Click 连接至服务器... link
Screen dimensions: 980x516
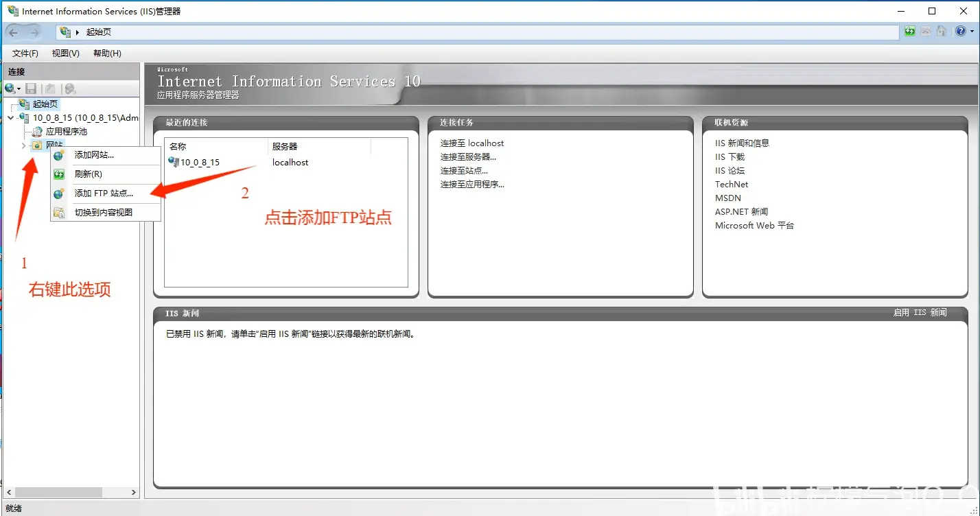click(x=468, y=157)
